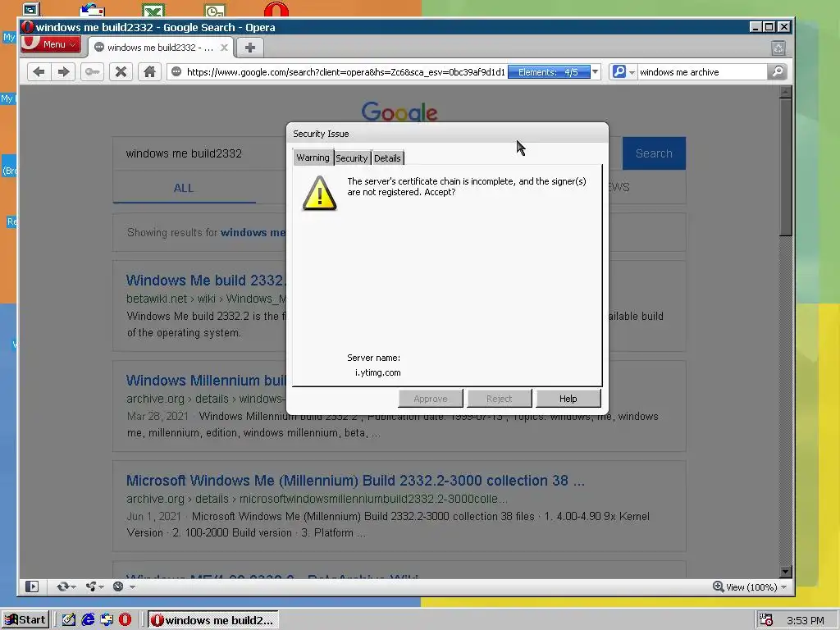The height and width of the screenshot is (630, 840).
Task: Open Opera Link sync status icon
Action: (x=63, y=587)
